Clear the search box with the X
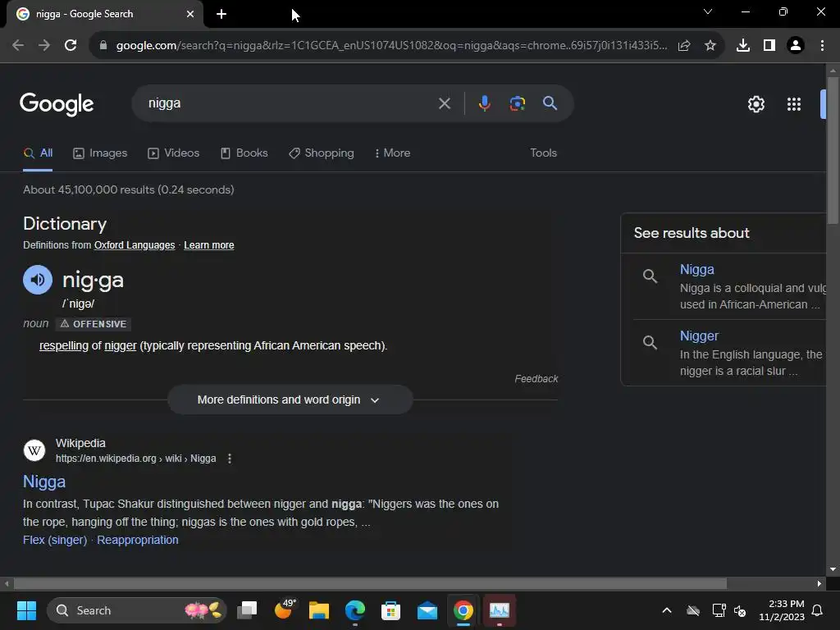 (x=444, y=103)
